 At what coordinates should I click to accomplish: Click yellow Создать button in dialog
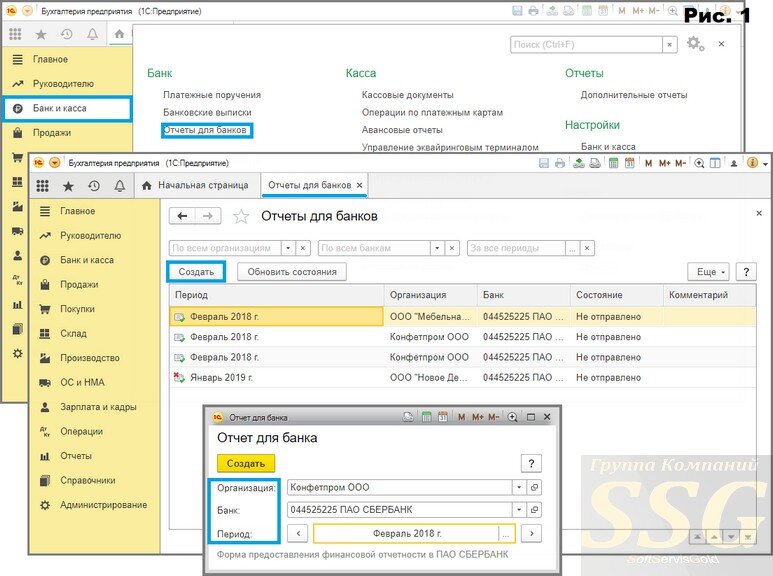point(246,464)
